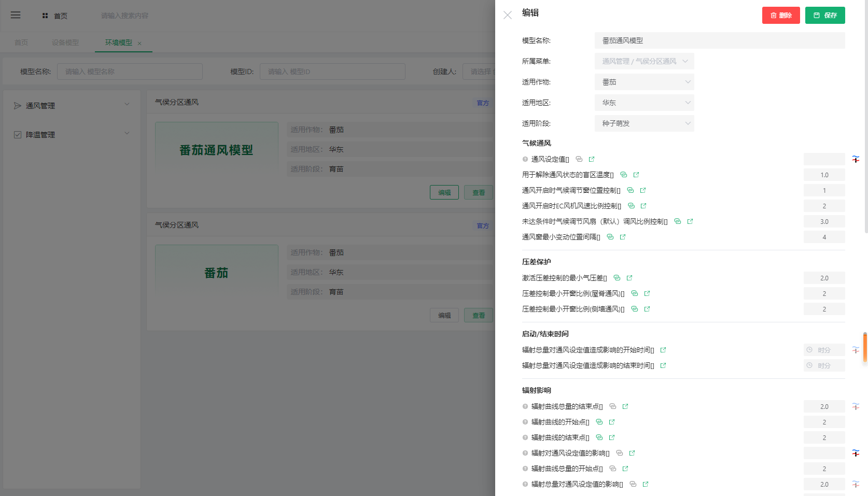Toggle the 降温管理 checkbox icon in sidebar

click(x=18, y=135)
